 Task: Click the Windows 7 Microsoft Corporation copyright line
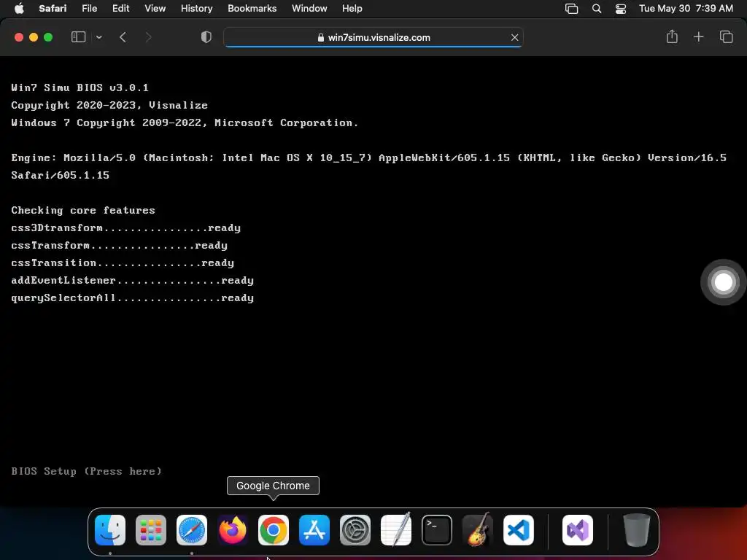[x=185, y=122]
